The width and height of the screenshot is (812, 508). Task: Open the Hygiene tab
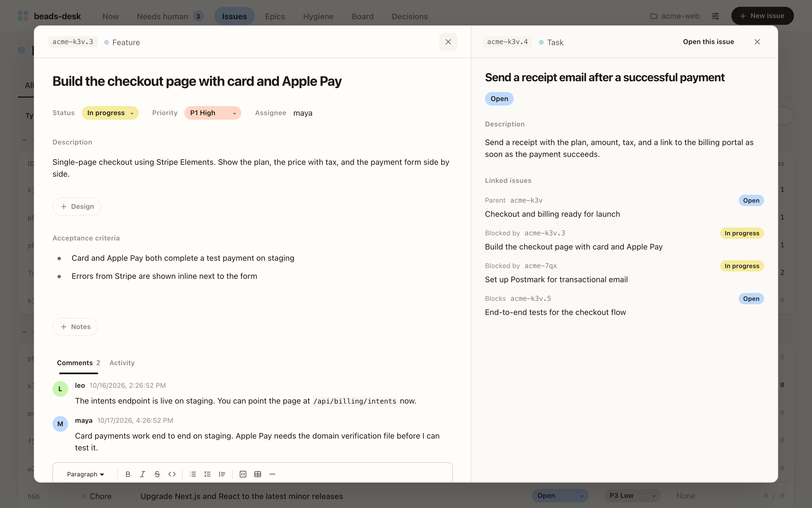coord(318,16)
